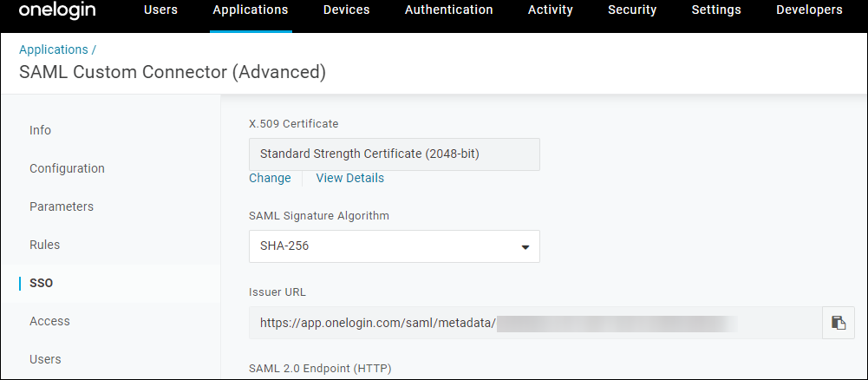Go to the Applications breadcrumb link
Image resolution: width=868 pixels, height=380 pixels.
point(54,49)
